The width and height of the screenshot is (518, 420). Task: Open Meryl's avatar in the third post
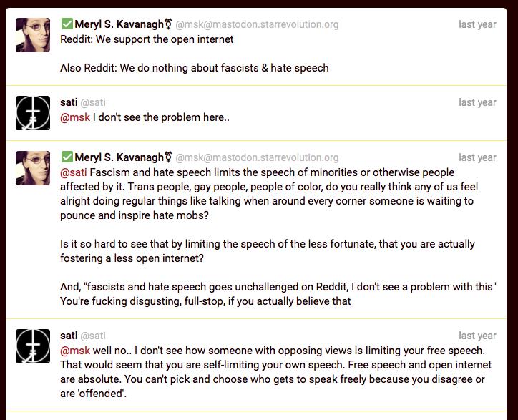pos(33,168)
